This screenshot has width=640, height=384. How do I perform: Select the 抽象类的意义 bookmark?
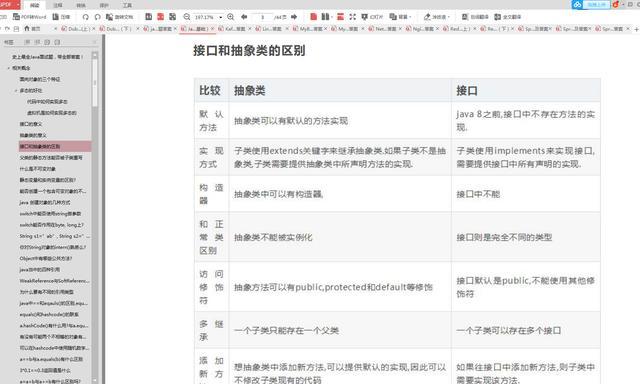point(33,135)
